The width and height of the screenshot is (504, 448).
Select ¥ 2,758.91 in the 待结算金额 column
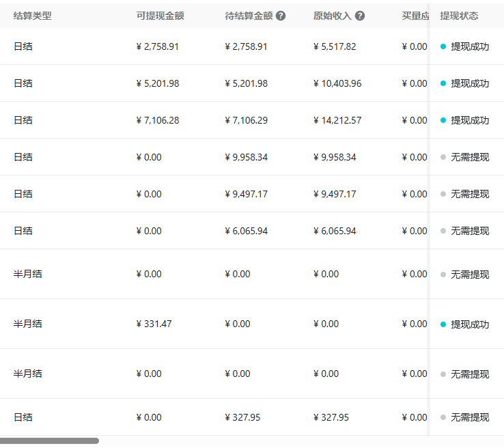tap(247, 46)
